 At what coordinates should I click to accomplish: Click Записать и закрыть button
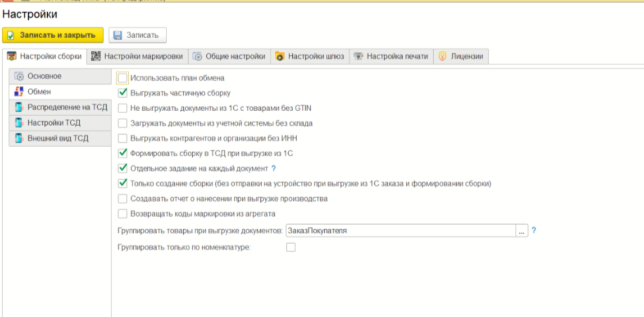53,35
